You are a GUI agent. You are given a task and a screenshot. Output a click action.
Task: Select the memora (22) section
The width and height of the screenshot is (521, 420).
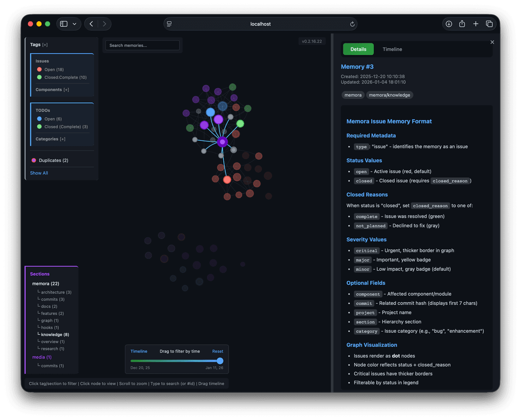pyautogui.click(x=45, y=284)
